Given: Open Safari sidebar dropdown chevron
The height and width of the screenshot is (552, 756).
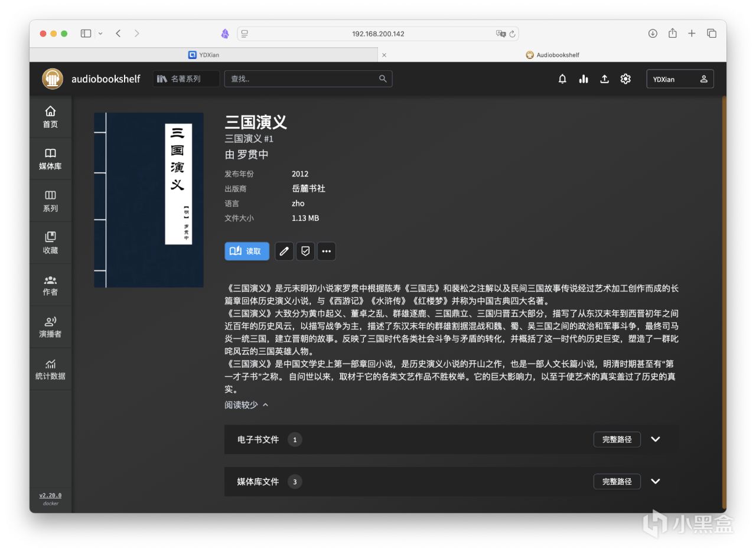Looking at the screenshot, I should (x=100, y=34).
